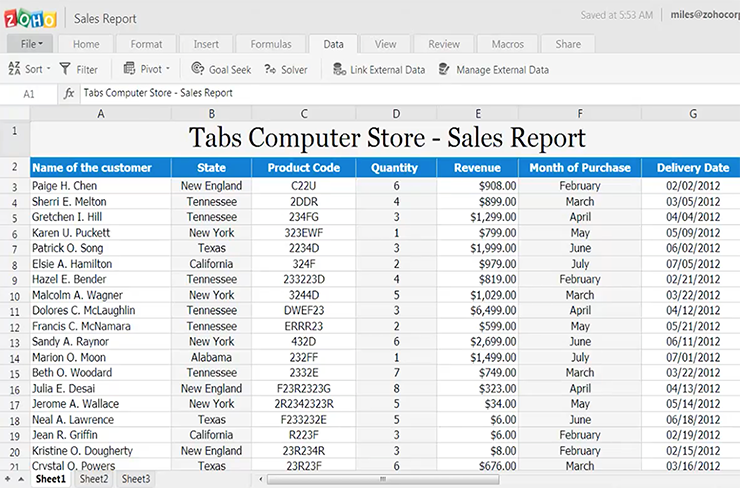Expand the Pivot dropdown arrow
Screen dimensions: 740x488
[168, 69]
